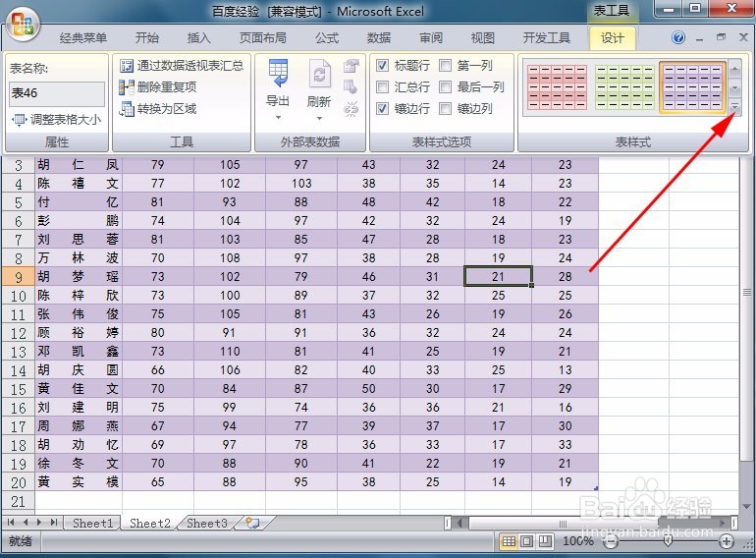Click the Insert Worksheet tab icon

click(252, 523)
